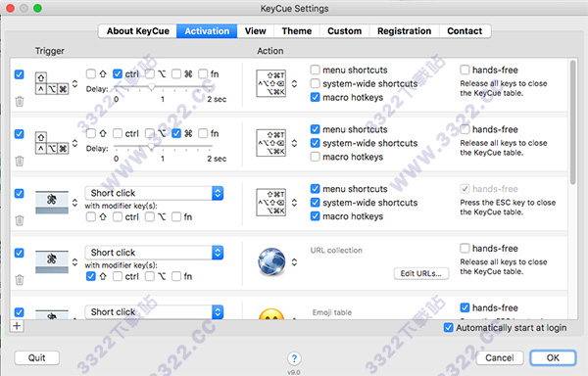The height and width of the screenshot is (376, 588).
Task: Click the modifier keys trigger icon in the second row
Action: pos(52,143)
